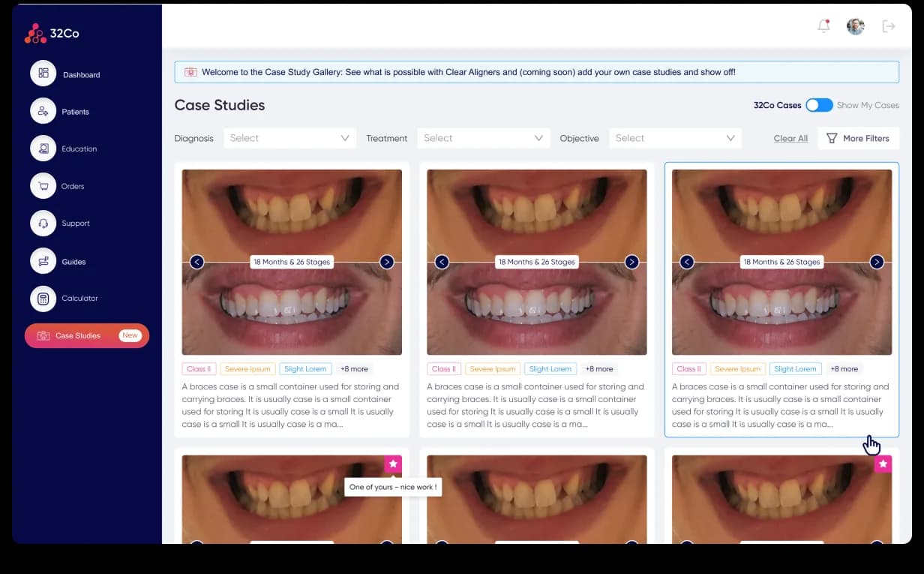Open the Orders cart icon
The image size is (924, 574).
(43, 186)
